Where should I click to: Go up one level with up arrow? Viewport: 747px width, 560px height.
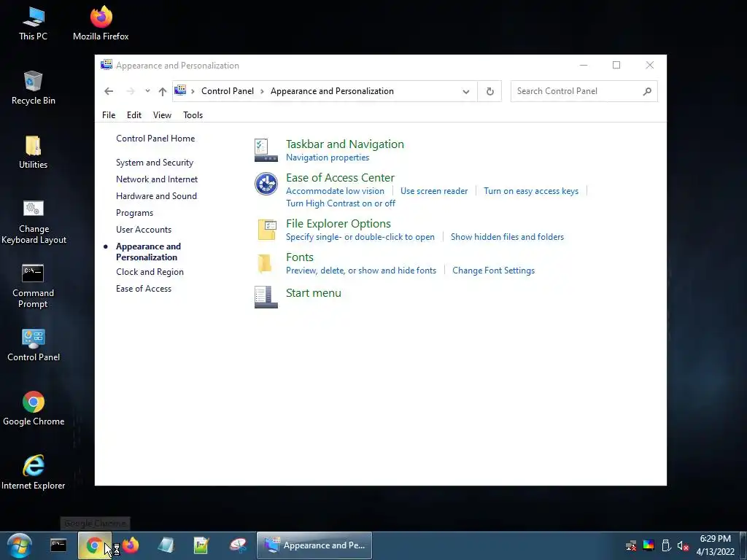pyautogui.click(x=163, y=91)
